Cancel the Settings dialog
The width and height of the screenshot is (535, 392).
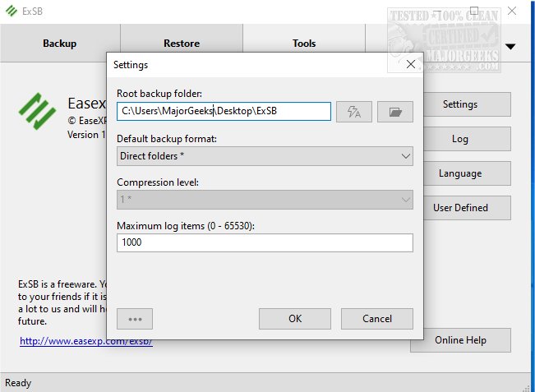pyautogui.click(x=377, y=319)
